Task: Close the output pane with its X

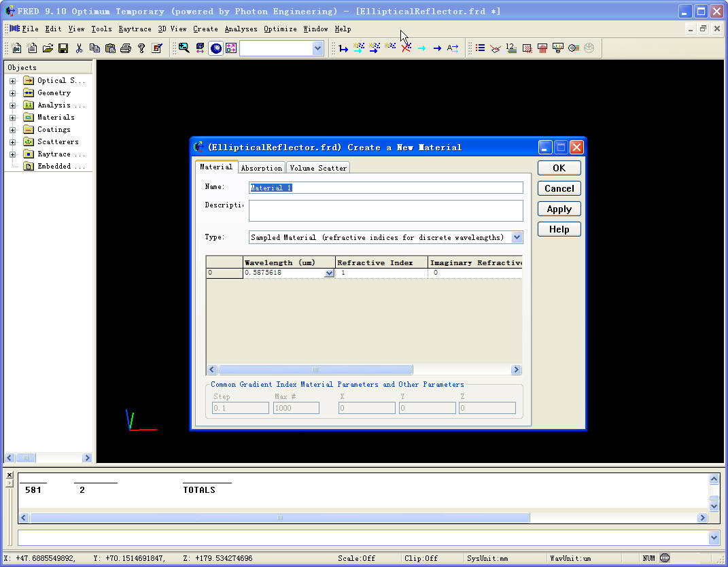Action: (10, 475)
